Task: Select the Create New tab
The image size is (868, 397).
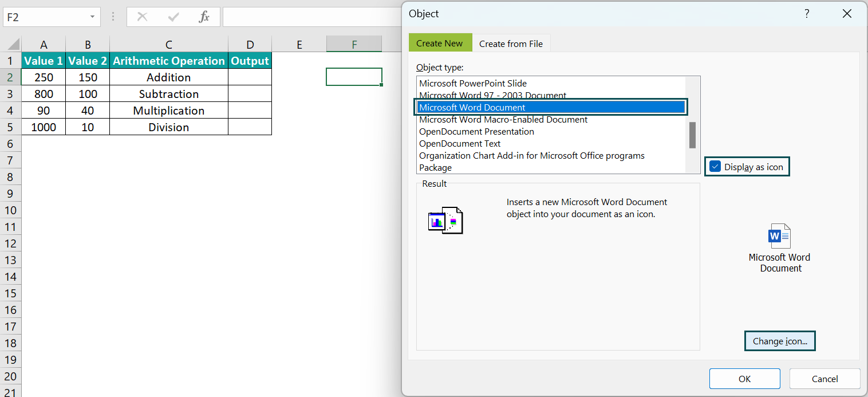Action: (440, 43)
